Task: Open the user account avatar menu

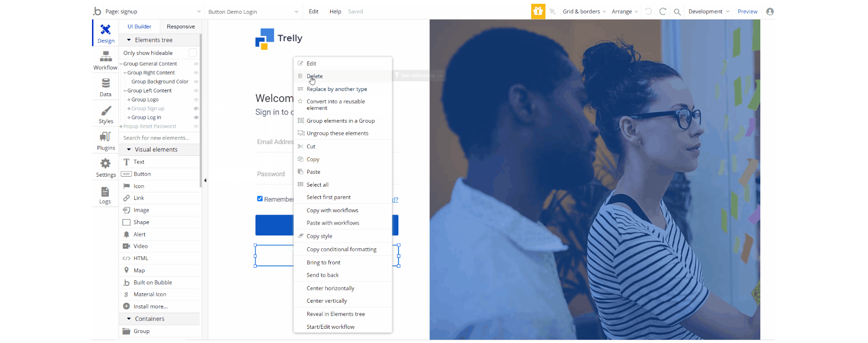Action: click(770, 11)
